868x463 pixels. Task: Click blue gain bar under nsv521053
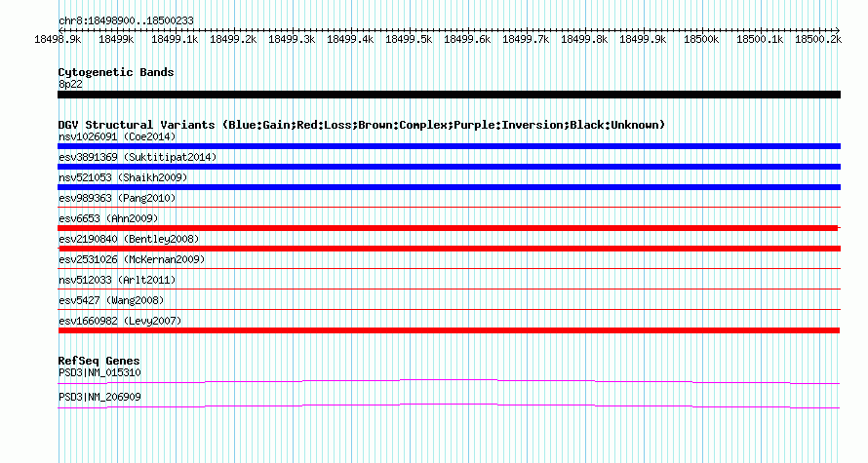click(449, 187)
